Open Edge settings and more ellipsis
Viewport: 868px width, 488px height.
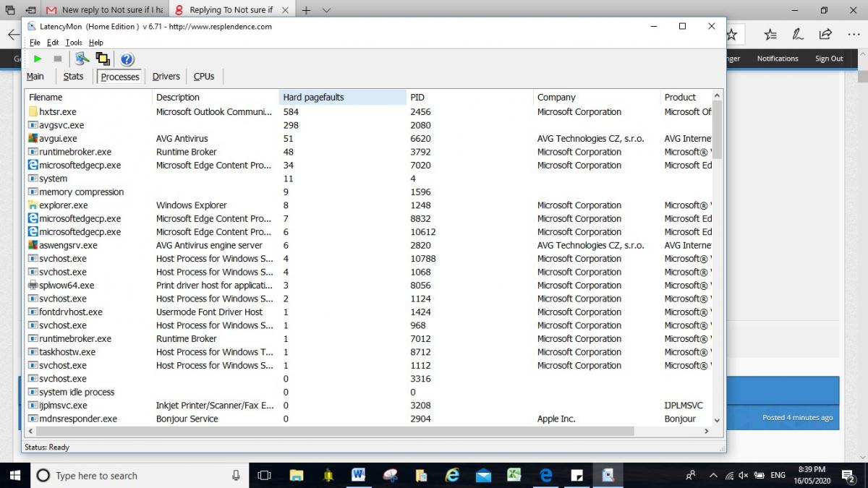853,34
